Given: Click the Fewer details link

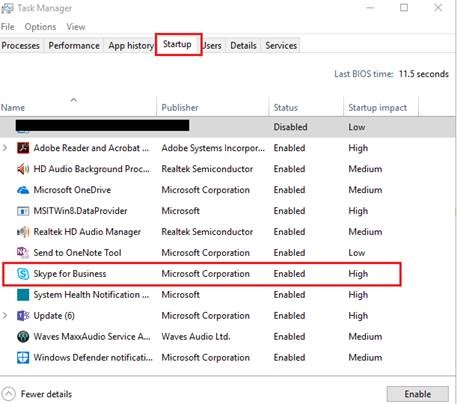Looking at the screenshot, I should pyautogui.click(x=46, y=394).
